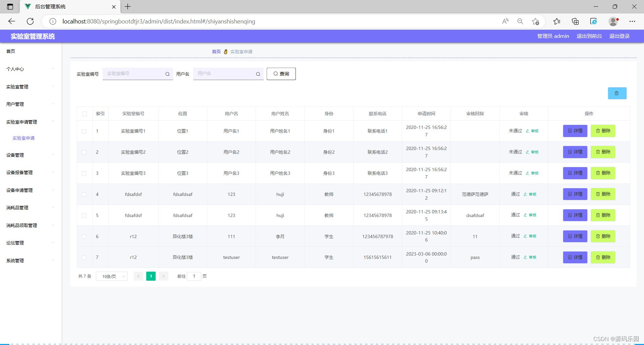644x345 pixels.
Task: Click the magnifier icon in 用户名 field
Action: pyautogui.click(x=258, y=74)
